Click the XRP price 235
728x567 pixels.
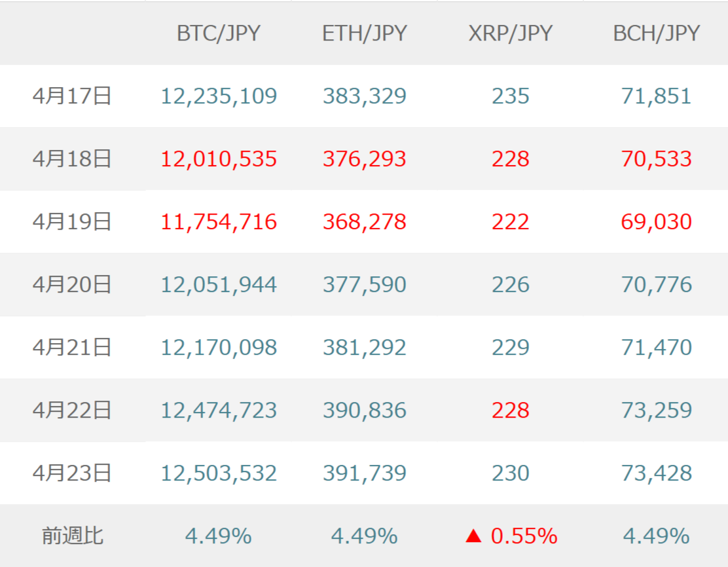[x=511, y=96]
